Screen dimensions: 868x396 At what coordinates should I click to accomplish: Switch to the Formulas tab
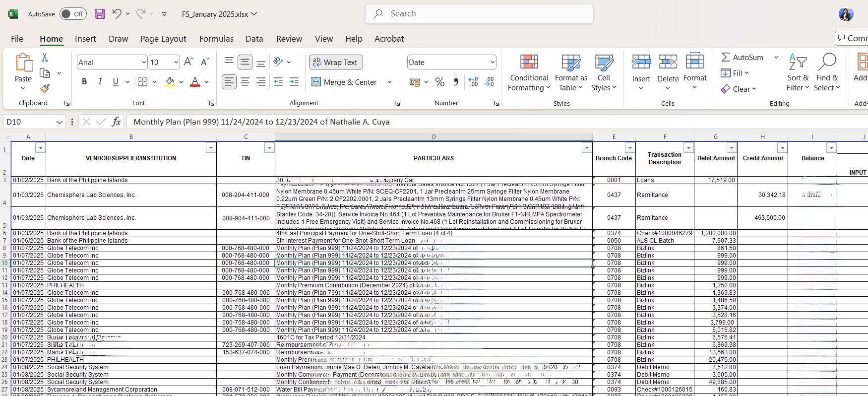click(216, 39)
